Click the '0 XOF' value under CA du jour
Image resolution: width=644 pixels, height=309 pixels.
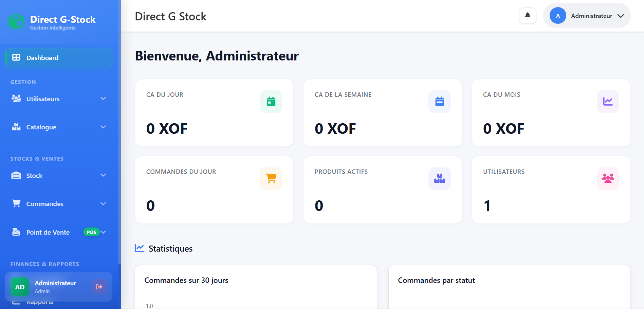(167, 129)
